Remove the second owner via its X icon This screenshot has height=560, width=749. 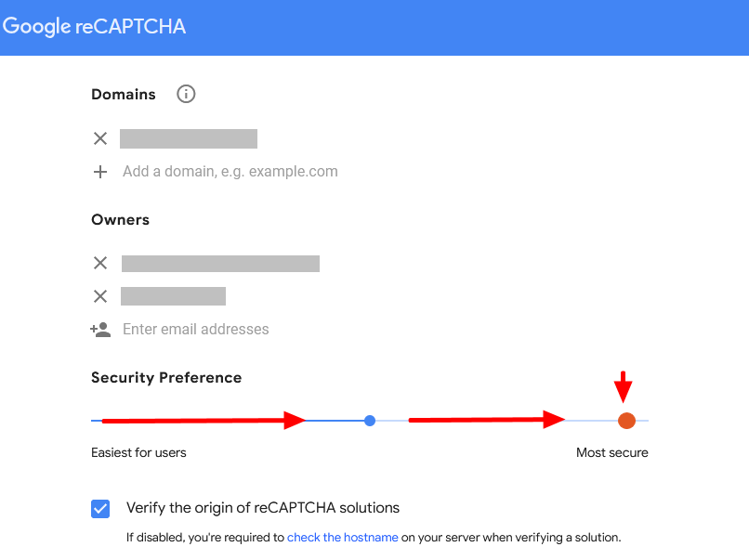100,296
